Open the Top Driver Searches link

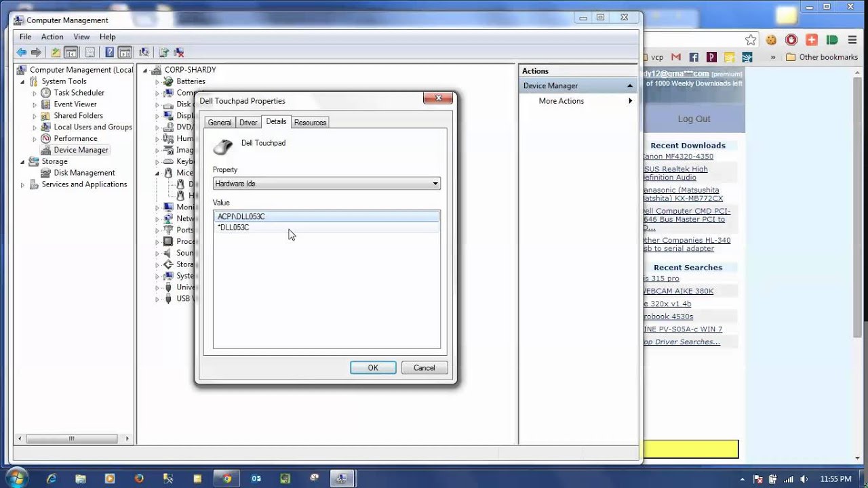(682, 342)
